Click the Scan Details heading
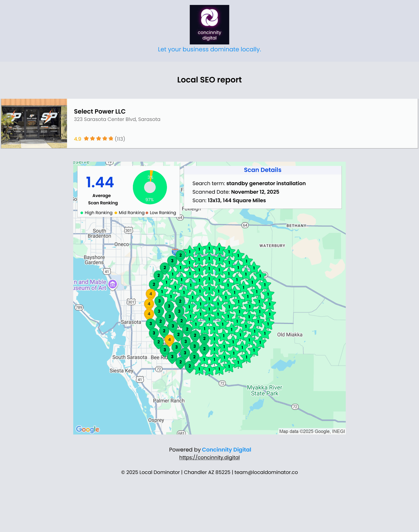 (x=263, y=170)
